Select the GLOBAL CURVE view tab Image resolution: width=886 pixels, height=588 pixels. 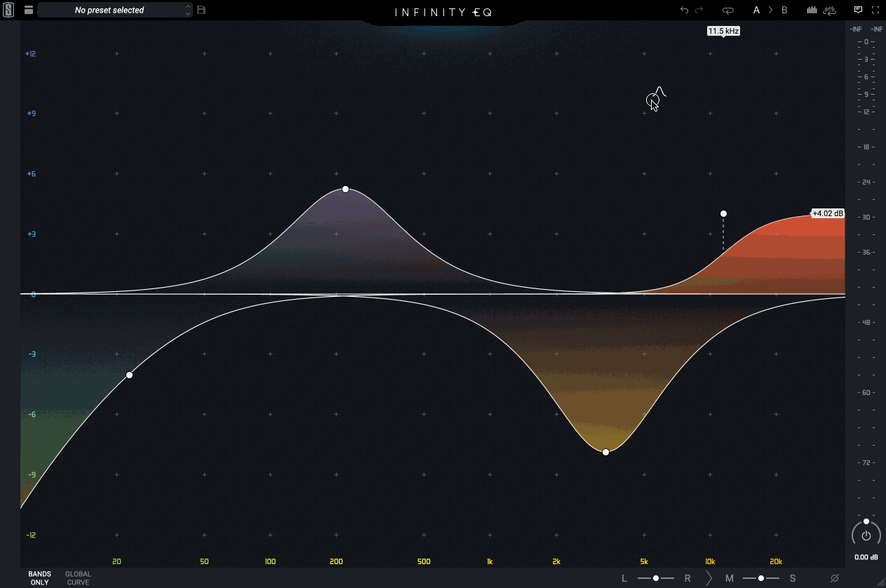[x=78, y=578]
